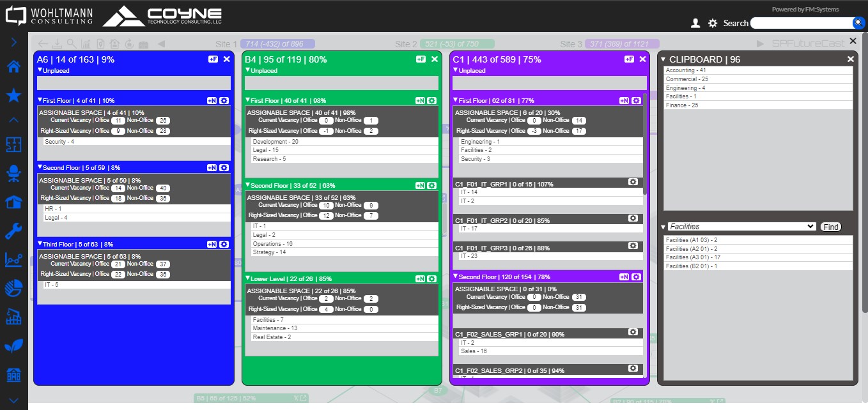Screen dimensions: 868x410
Task: Open the wrench maintenance sidebar icon
Action: pyautogui.click(x=13, y=231)
